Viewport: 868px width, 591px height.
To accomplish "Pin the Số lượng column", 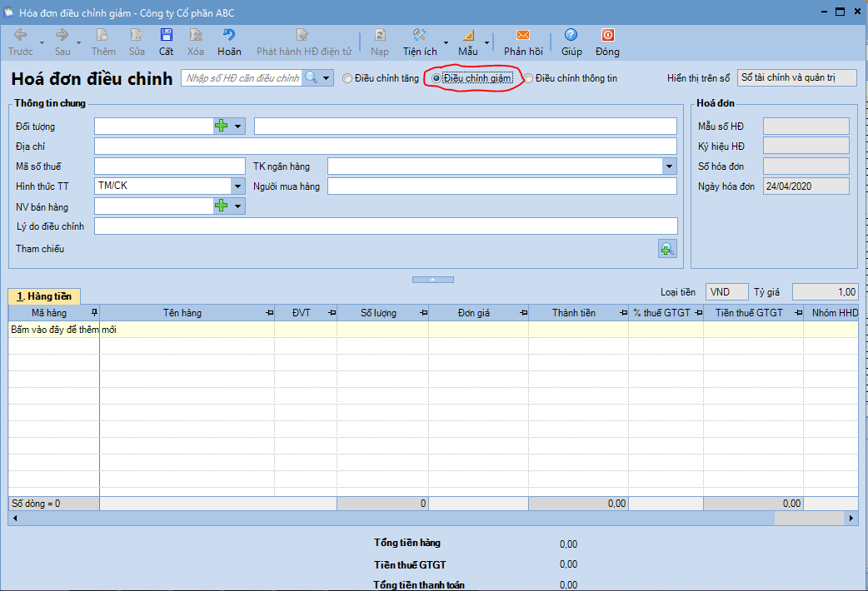I will click(x=423, y=313).
